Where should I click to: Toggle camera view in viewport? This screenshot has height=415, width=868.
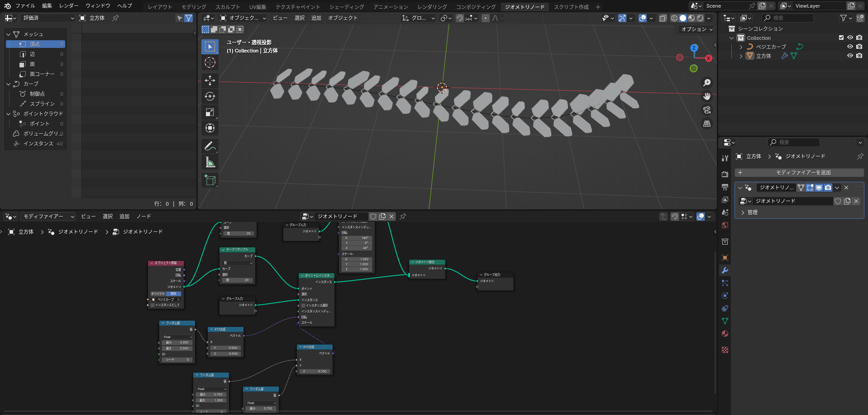coord(706,110)
